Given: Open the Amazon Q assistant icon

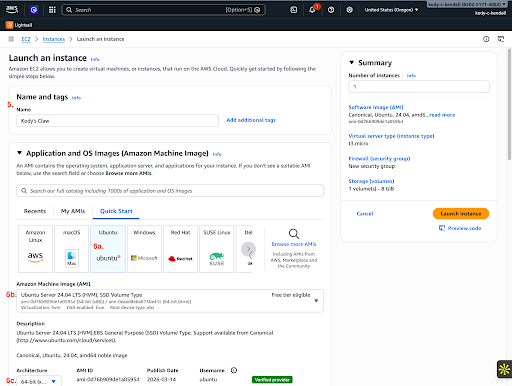Looking at the screenshot, I should click(33, 10).
